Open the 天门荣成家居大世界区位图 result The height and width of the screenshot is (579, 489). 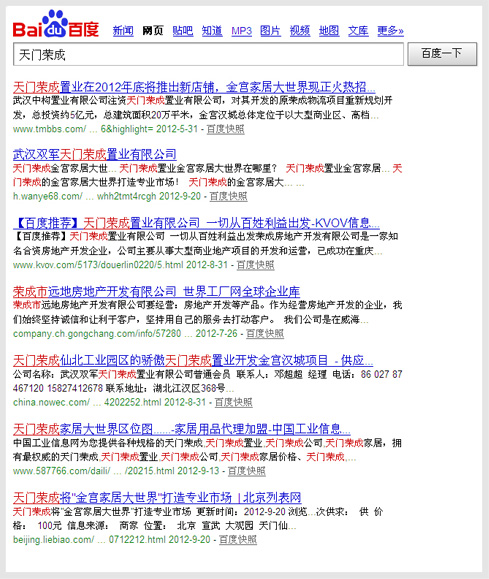click(182, 429)
